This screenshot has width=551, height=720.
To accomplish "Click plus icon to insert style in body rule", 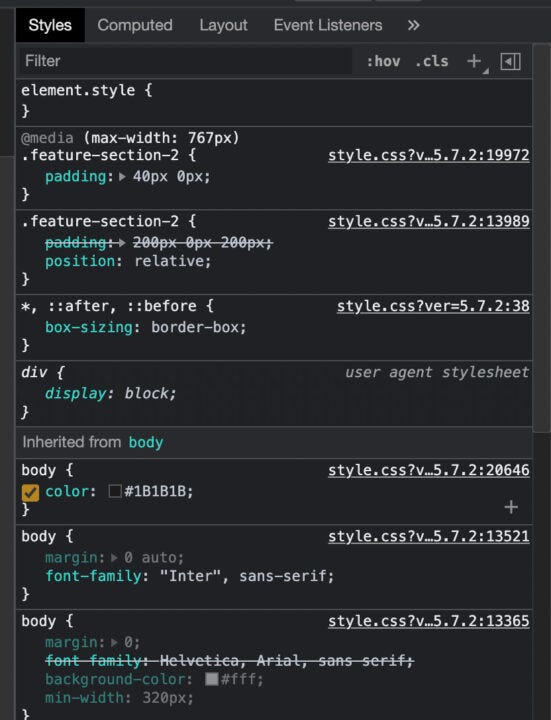I will click(x=511, y=507).
